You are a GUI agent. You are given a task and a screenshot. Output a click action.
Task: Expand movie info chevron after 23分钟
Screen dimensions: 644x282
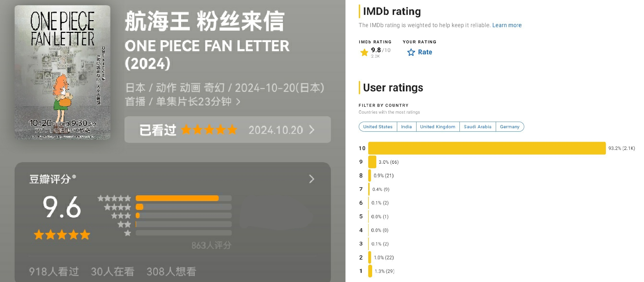tap(238, 102)
